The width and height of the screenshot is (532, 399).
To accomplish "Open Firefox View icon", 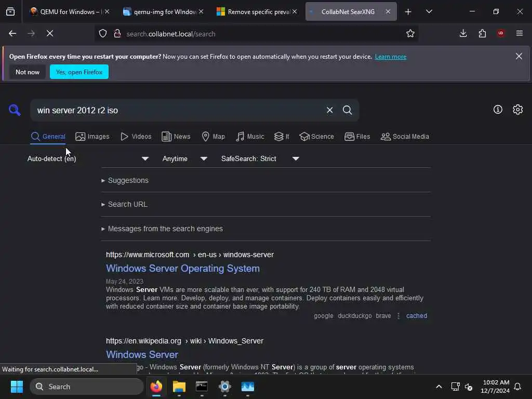I will pyautogui.click(x=10, y=12).
